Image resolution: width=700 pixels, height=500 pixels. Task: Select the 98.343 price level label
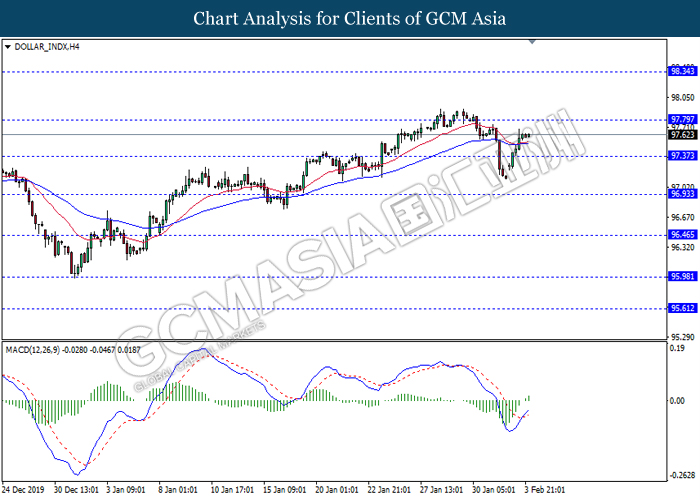click(682, 71)
